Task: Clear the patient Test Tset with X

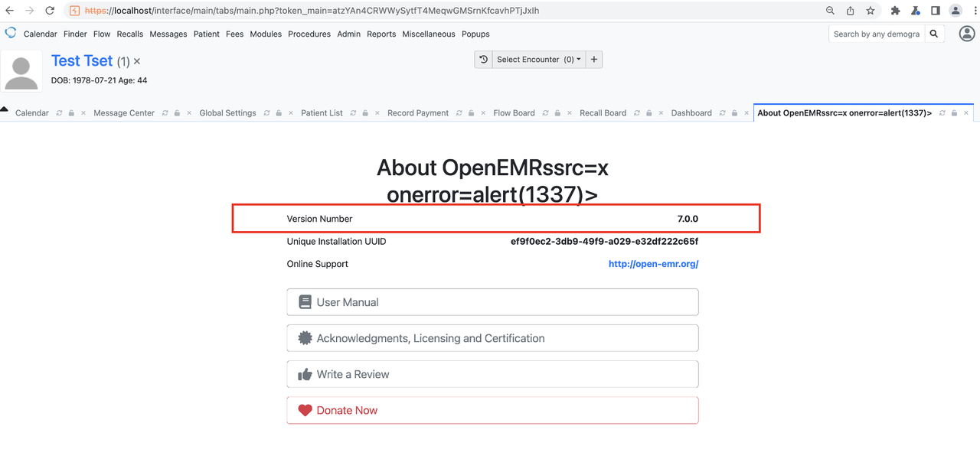Action: (x=137, y=61)
